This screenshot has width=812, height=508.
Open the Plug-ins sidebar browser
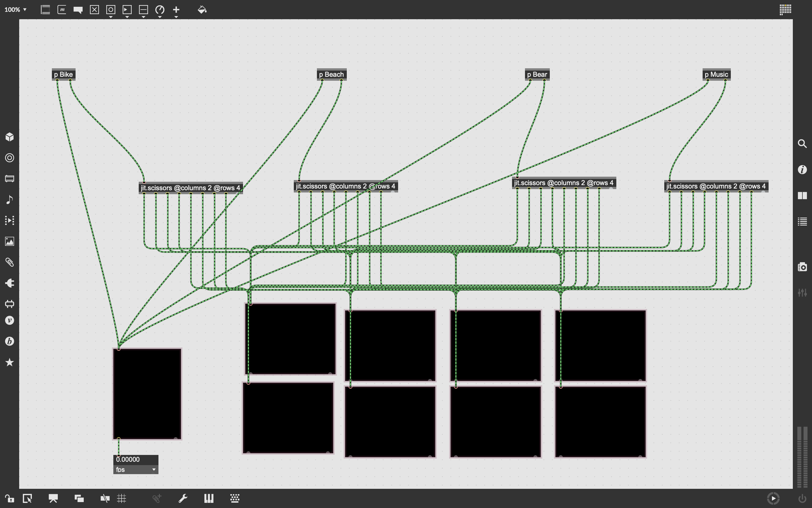[9, 283]
